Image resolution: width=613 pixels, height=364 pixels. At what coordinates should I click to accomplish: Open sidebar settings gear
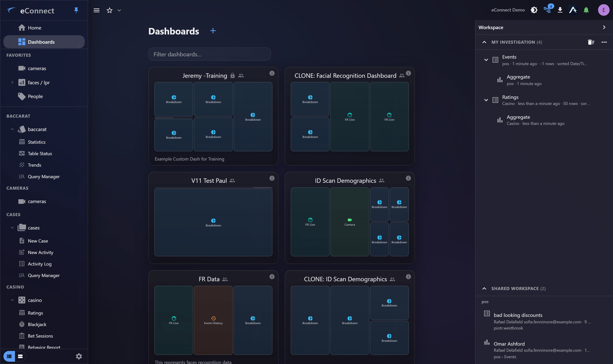(79, 356)
